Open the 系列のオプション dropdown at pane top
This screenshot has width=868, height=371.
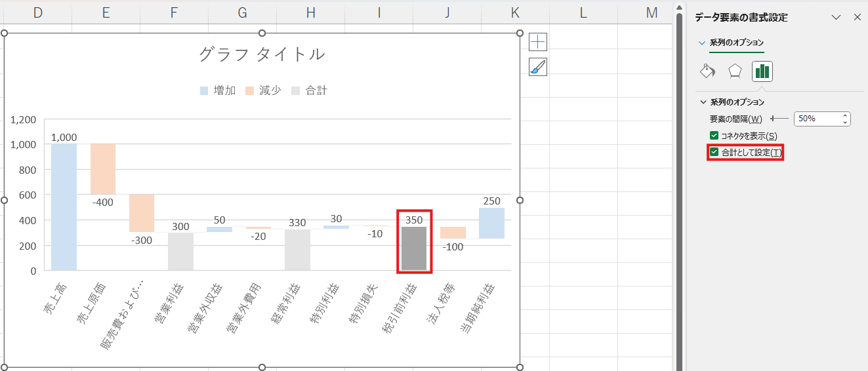(703, 43)
